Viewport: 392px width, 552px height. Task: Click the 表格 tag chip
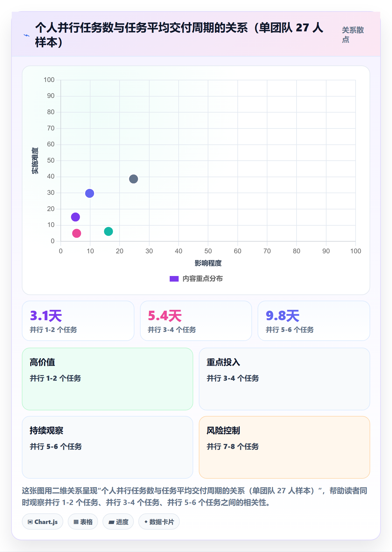pos(83,522)
